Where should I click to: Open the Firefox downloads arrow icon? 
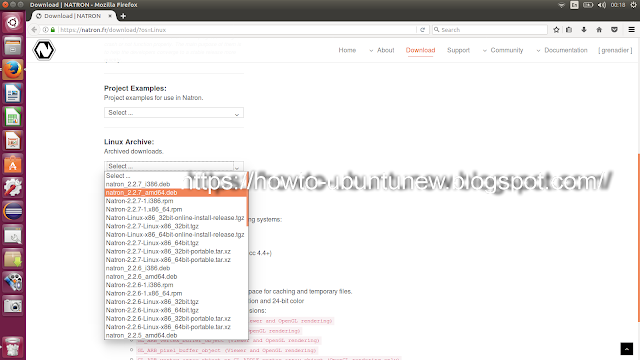[584, 30]
